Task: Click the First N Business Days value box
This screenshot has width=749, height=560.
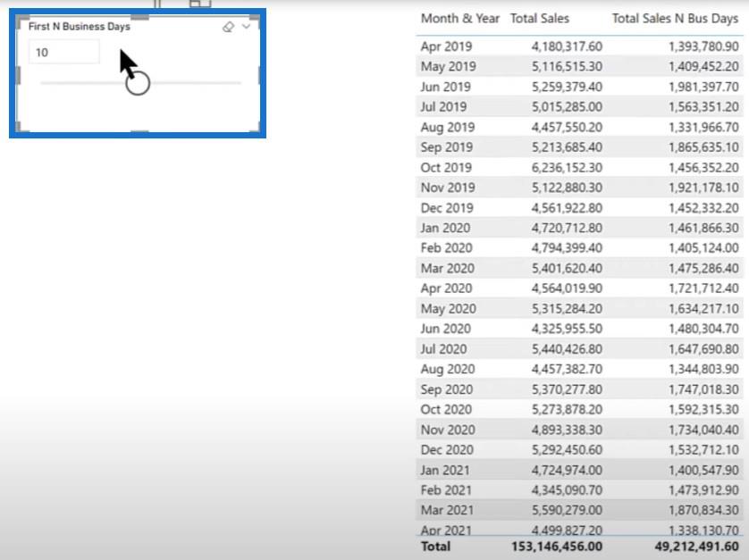Action: coord(64,52)
